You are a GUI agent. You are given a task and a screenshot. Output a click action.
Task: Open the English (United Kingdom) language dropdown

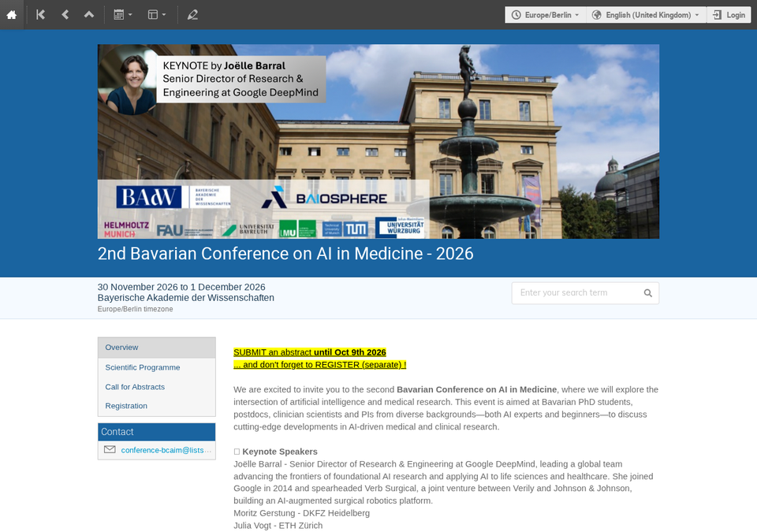tap(646, 15)
